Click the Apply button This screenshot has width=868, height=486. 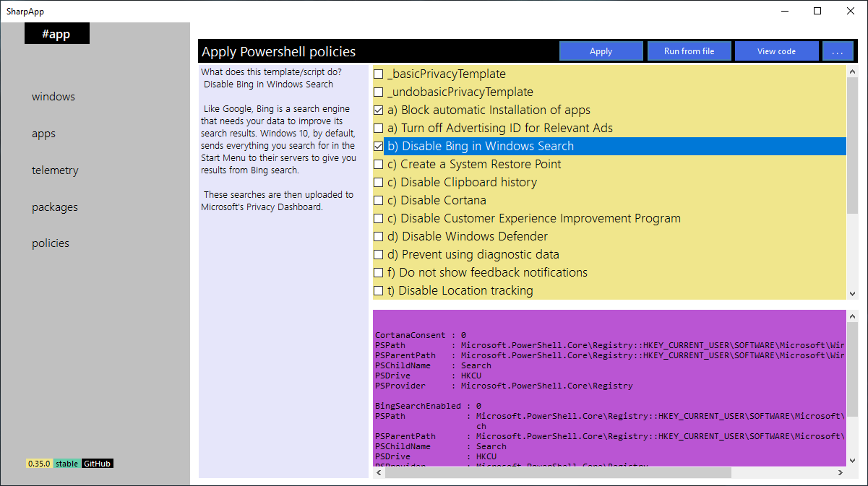(601, 51)
